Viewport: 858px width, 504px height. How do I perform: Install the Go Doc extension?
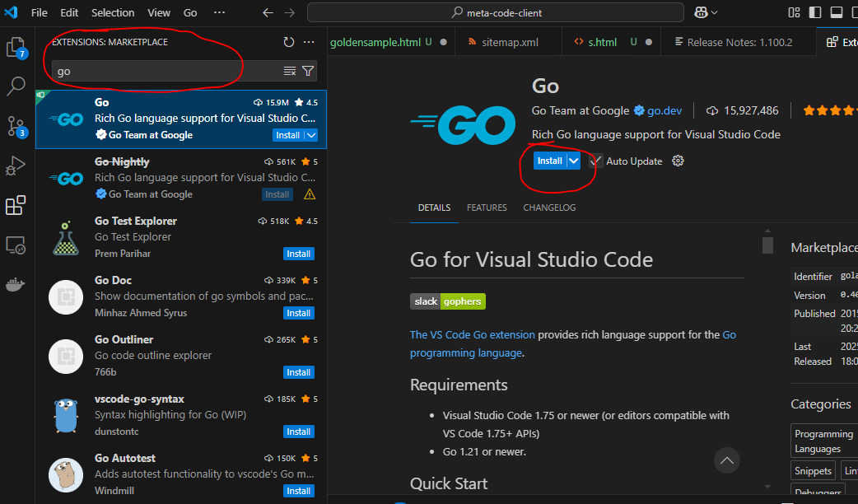coord(299,313)
